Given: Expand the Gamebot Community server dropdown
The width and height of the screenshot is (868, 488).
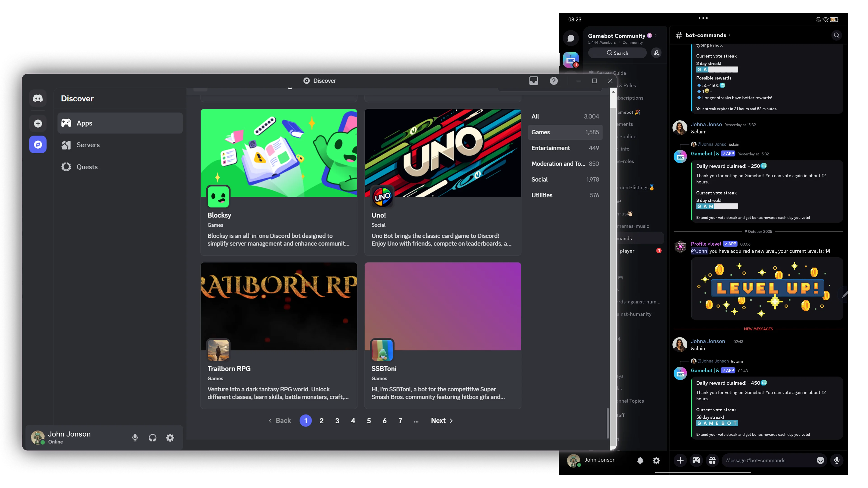Looking at the screenshot, I should [655, 36].
